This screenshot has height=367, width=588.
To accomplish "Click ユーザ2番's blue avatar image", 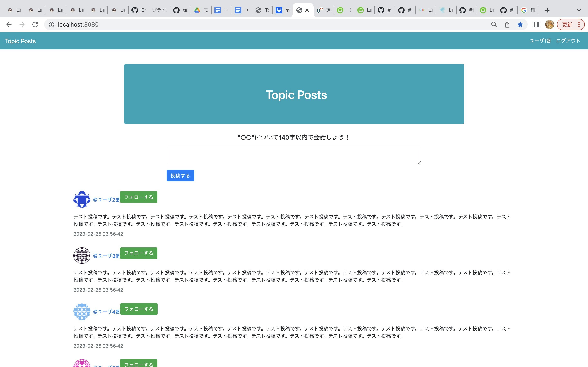I will (82, 200).
